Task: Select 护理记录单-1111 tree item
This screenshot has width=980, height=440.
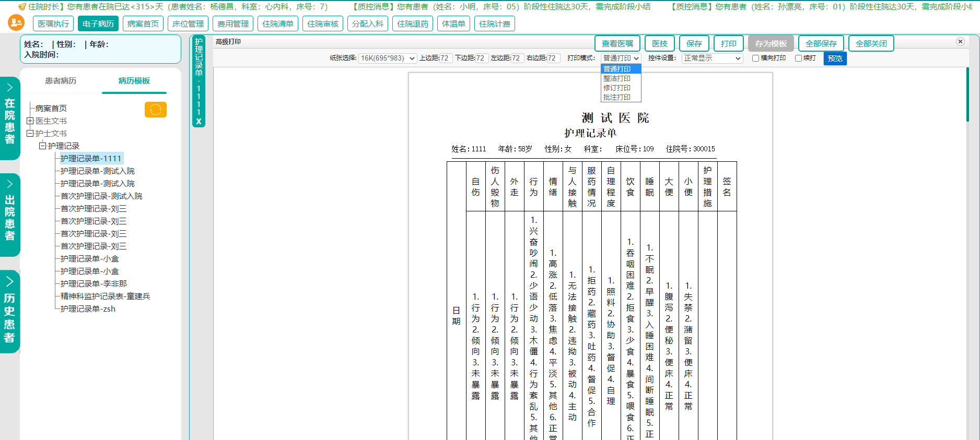Action: (91, 159)
